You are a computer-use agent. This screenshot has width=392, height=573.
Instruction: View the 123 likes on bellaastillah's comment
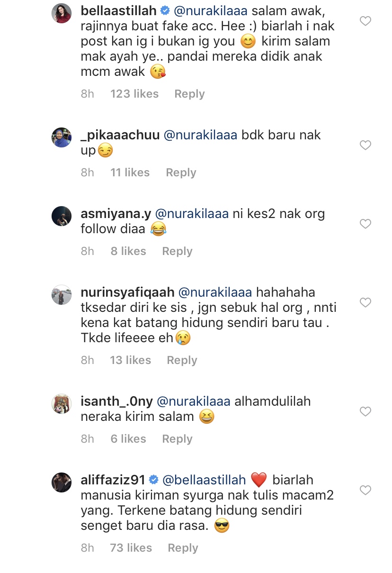(x=134, y=94)
